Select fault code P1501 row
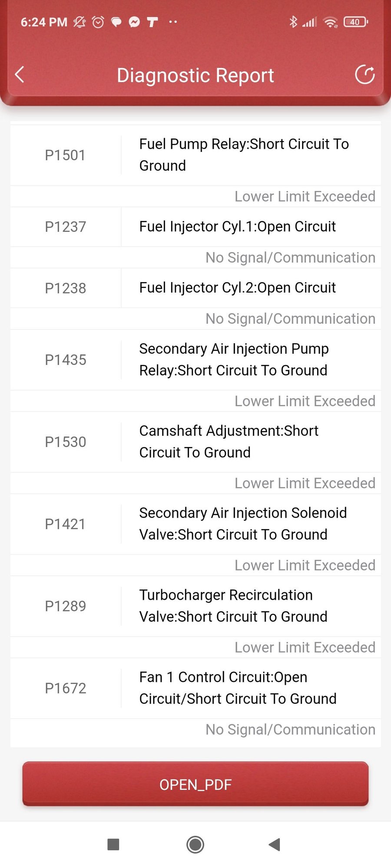Screen dimensions: 391x868 65,155
